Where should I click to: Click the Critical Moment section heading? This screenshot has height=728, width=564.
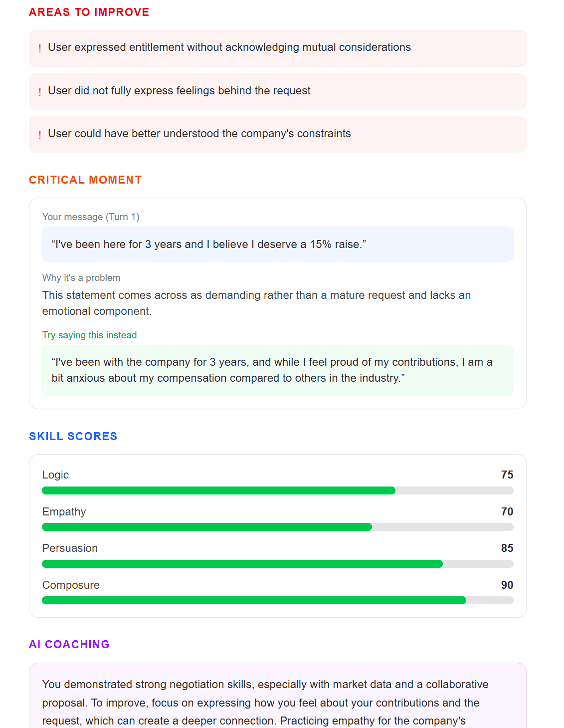(x=85, y=180)
